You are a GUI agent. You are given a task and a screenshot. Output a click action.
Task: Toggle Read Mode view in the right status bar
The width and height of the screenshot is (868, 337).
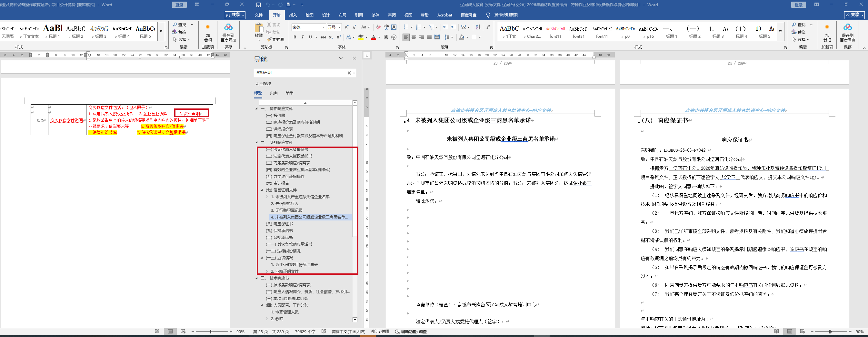tap(776, 332)
